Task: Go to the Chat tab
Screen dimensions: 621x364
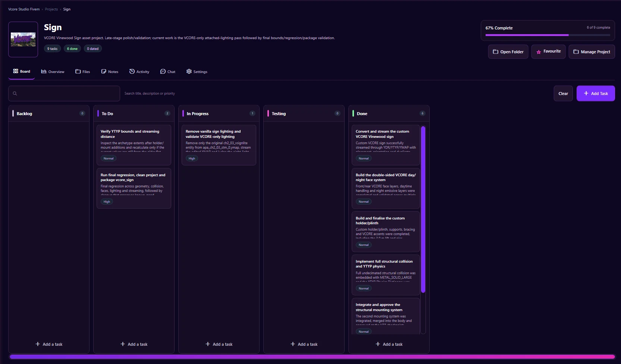Action: point(168,72)
